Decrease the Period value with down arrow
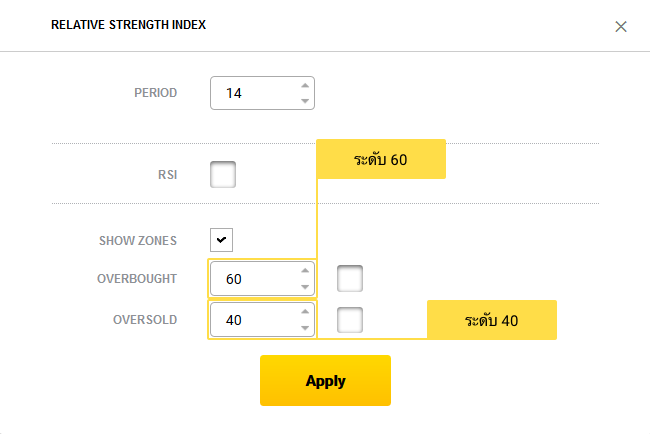Screen dimensions: 650x435 [305, 100]
